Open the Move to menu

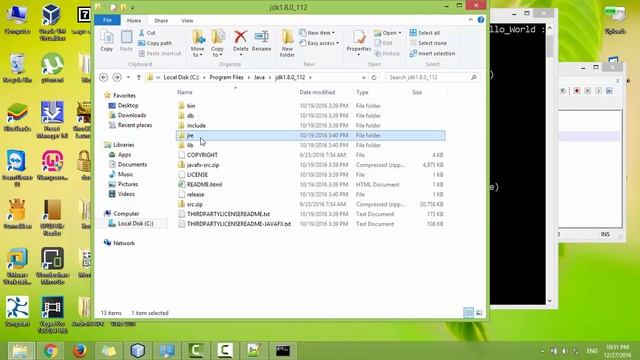click(x=198, y=43)
